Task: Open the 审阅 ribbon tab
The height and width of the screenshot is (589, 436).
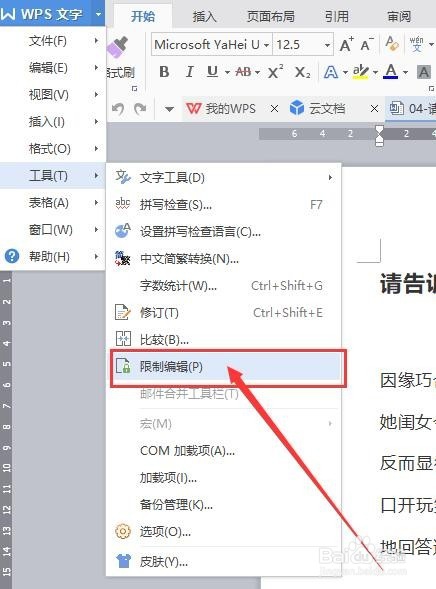Action: click(399, 16)
